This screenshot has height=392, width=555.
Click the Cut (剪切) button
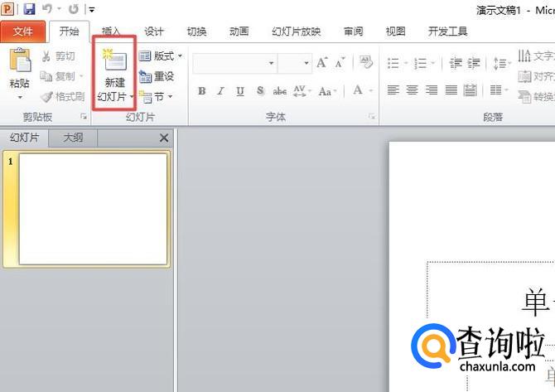[x=59, y=56]
